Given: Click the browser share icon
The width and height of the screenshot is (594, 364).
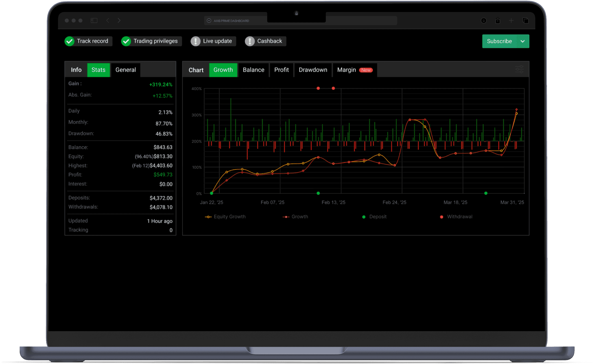Looking at the screenshot, I should (498, 21).
